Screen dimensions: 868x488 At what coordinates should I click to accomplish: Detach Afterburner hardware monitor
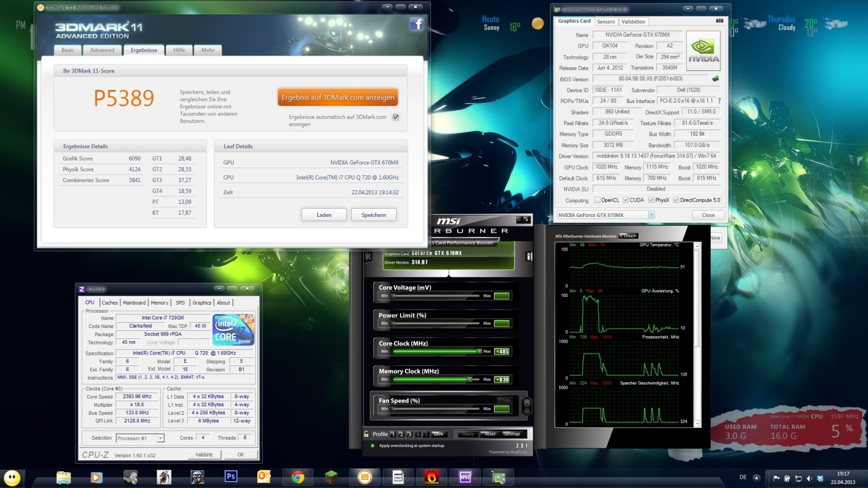[x=629, y=236]
